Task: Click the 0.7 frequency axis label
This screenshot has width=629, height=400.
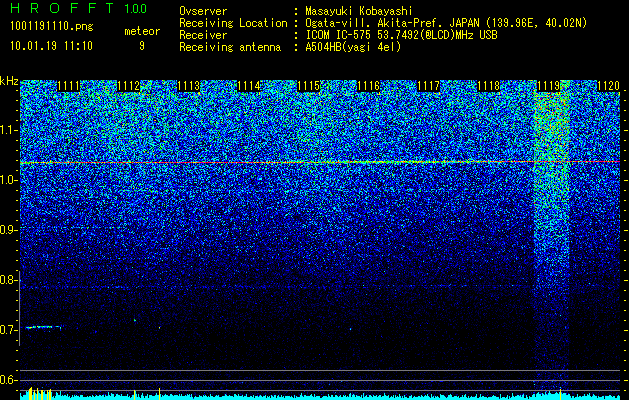Action: pyautogui.click(x=8, y=330)
